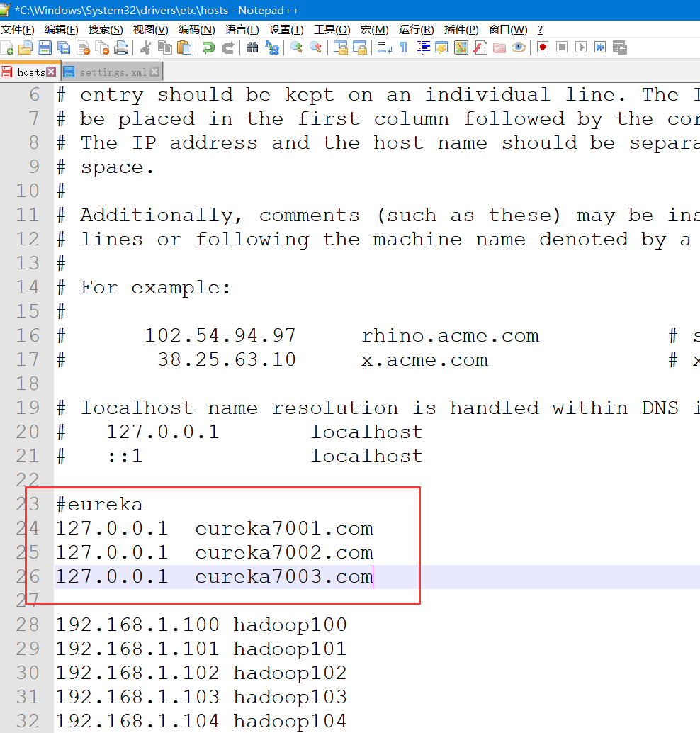Toggle Show All Characters pilcrow icon
The image size is (700, 733).
(x=404, y=47)
